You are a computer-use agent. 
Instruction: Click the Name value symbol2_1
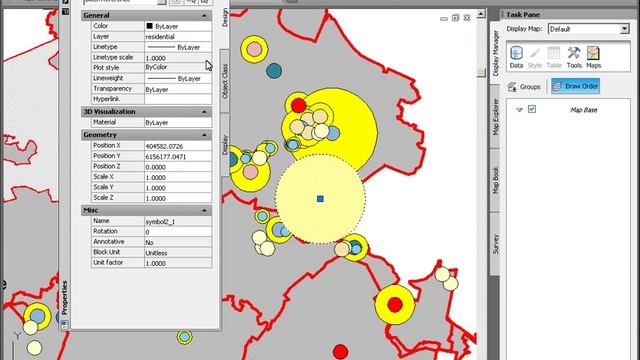pyautogui.click(x=178, y=221)
